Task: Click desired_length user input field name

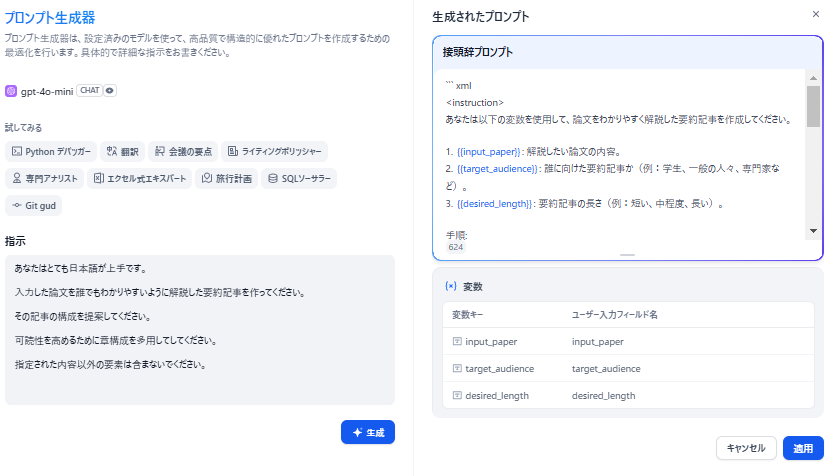Action: coord(603,396)
